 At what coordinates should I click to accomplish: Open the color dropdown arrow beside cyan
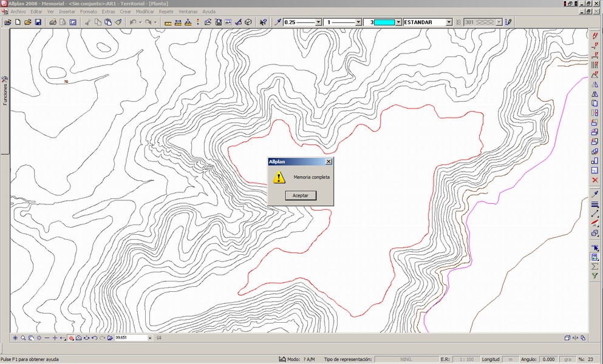pos(398,22)
